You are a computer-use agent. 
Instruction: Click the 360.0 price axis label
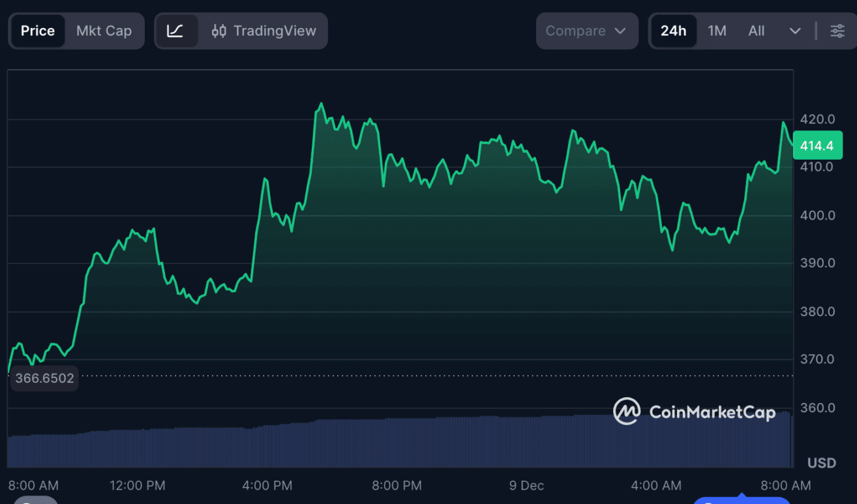tap(817, 408)
